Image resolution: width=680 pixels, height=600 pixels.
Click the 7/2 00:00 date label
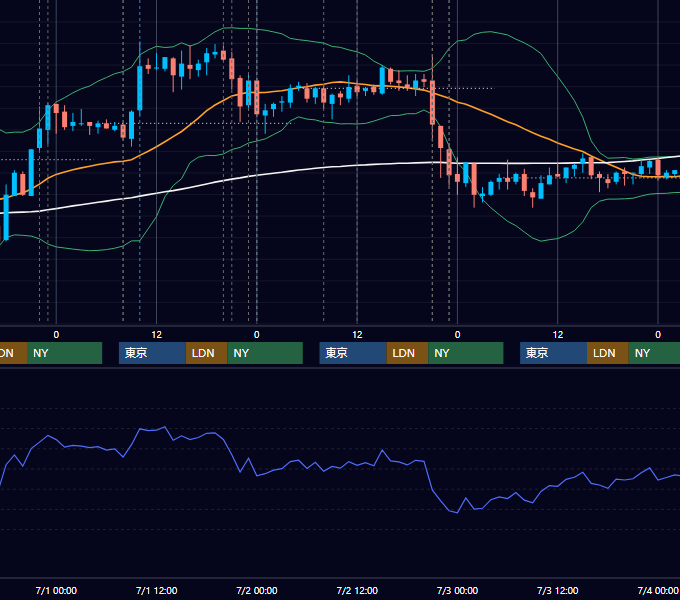pos(257,590)
